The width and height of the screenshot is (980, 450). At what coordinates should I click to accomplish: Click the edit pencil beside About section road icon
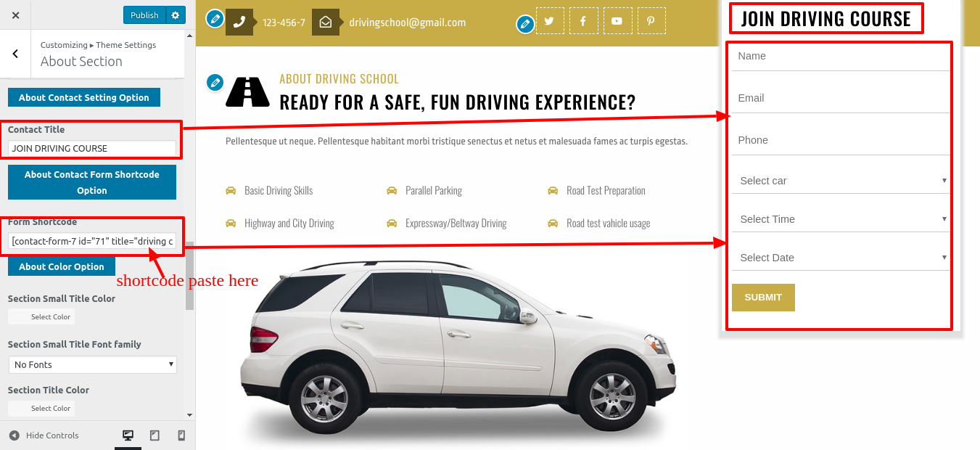(215, 83)
